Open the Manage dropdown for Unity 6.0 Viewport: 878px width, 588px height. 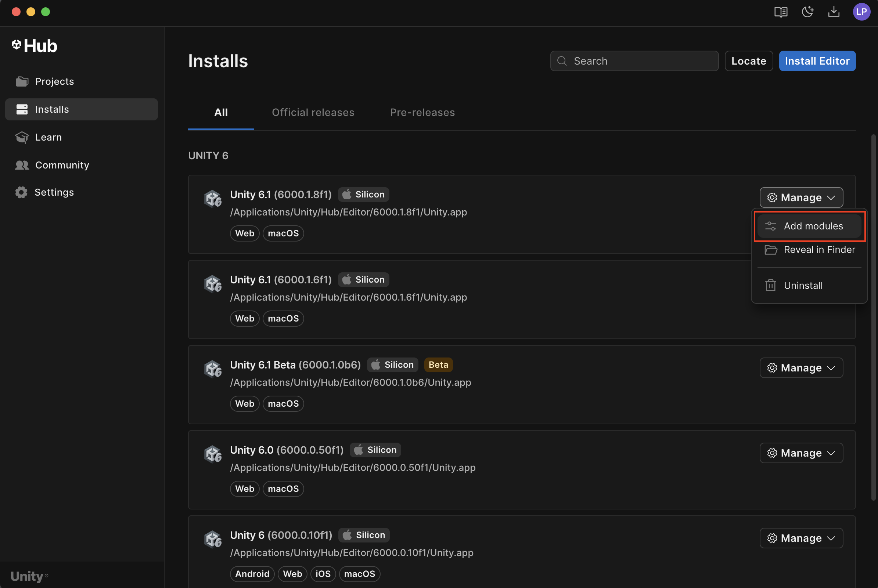[801, 453]
